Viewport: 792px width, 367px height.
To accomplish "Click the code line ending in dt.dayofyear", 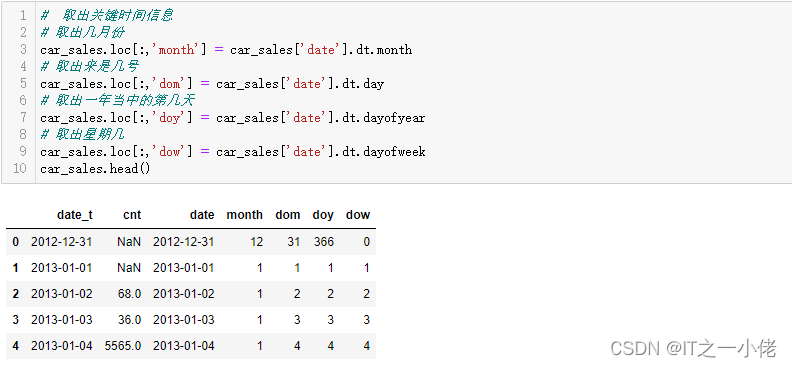I will click(232, 118).
